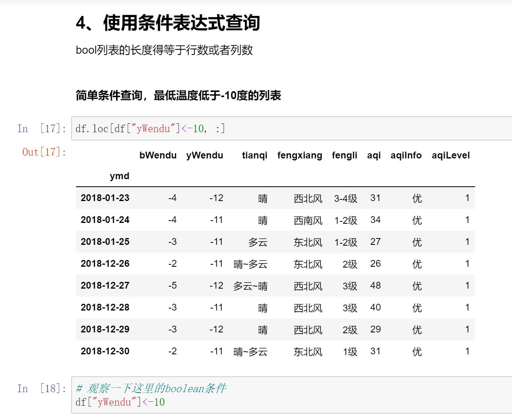Select the Out[17] prompt label
Screen dimensions: 512x420
click(x=44, y=152)
